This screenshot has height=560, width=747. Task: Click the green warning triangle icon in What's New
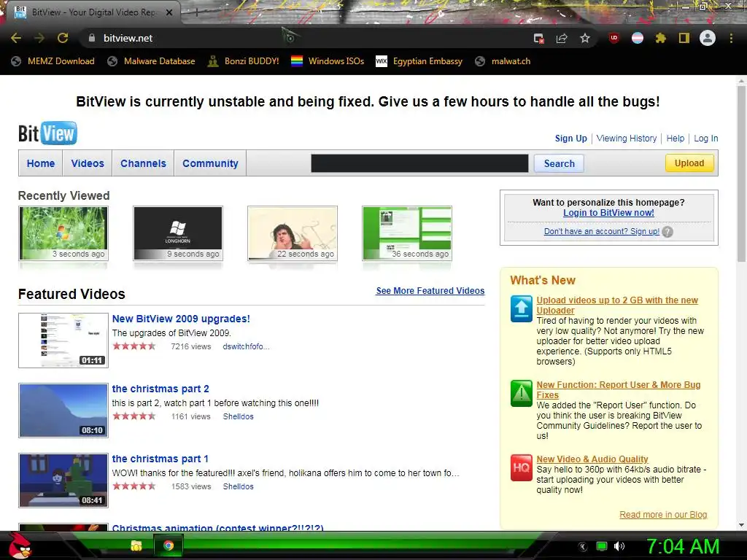[521, 393]
